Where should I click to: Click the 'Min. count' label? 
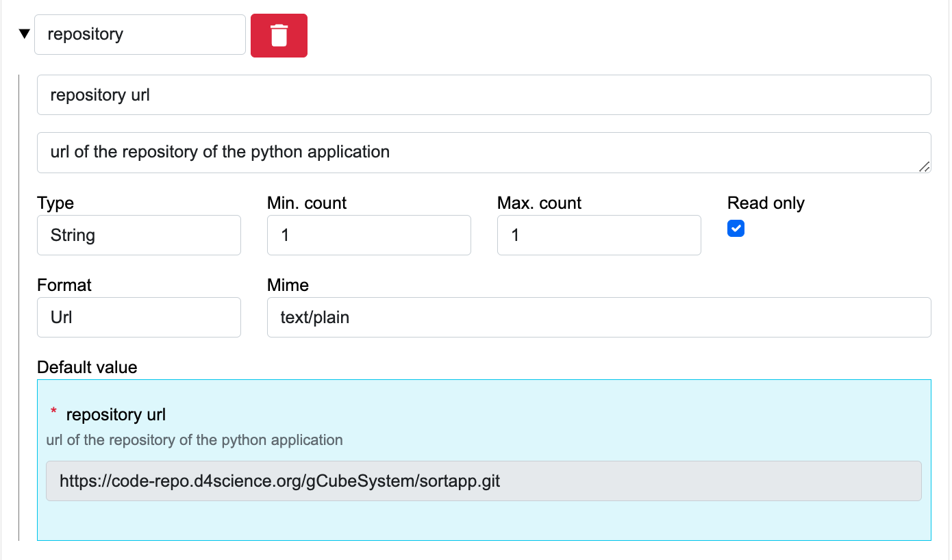click(307, 203)
